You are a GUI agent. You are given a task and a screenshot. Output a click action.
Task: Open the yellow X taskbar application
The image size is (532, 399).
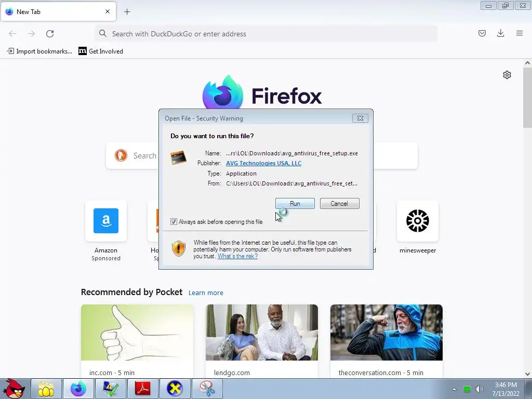[175, 389]
